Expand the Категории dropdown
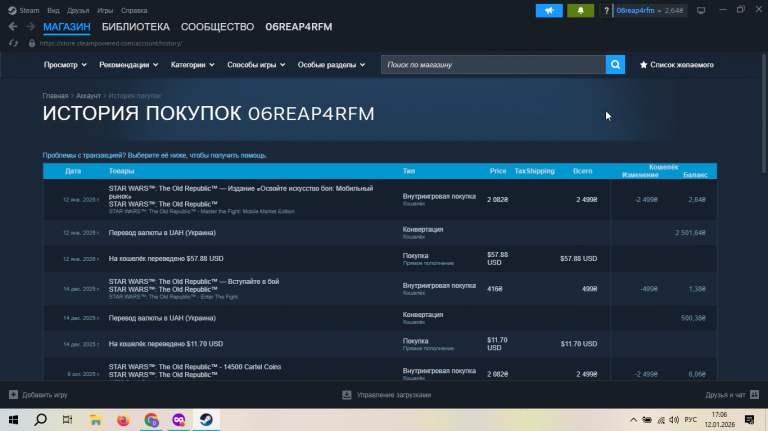The height and width of the screenshot is (431, 768). 192,65
